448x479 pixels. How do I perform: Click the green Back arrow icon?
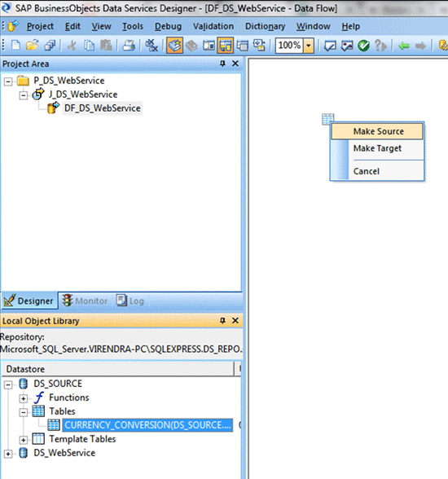tap(404, 46)
